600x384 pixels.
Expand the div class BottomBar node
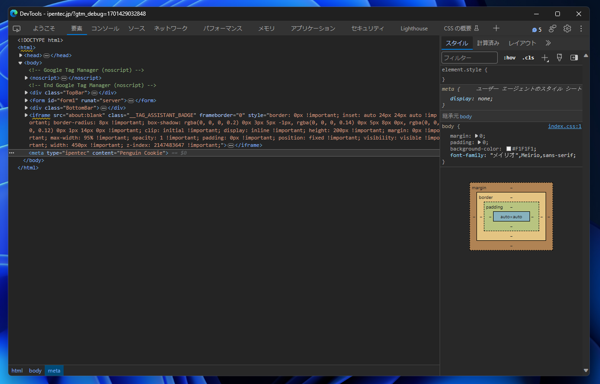pos(26,108)
